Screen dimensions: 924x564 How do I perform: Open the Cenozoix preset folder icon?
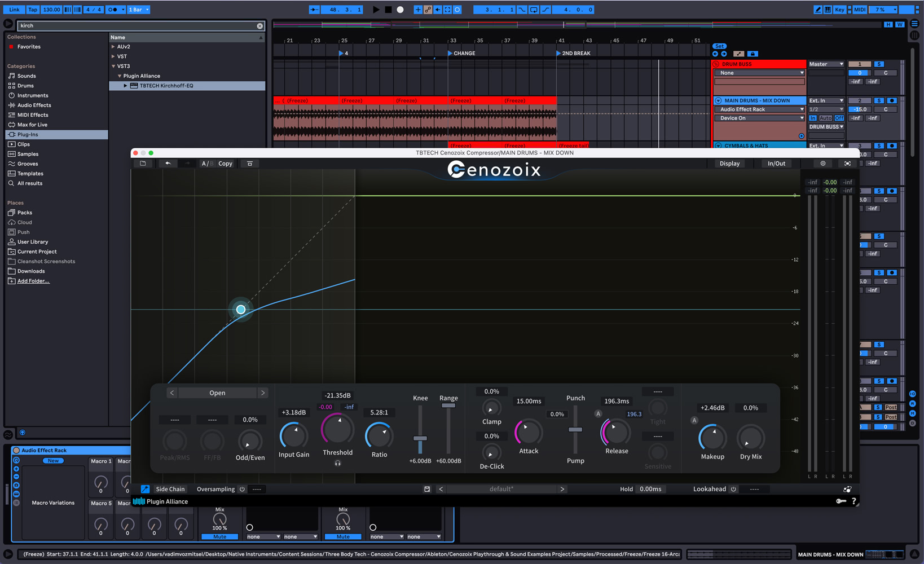pos(143,164)
